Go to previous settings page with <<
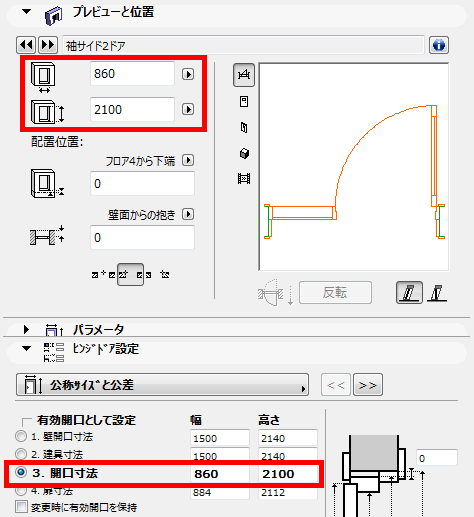The image size is (474, 517). pyautogui.click(x=336, y=385)
